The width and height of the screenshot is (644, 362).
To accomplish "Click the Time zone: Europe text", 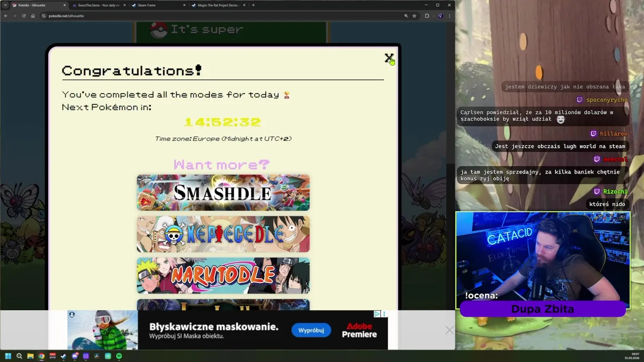I will coord(223,139).
